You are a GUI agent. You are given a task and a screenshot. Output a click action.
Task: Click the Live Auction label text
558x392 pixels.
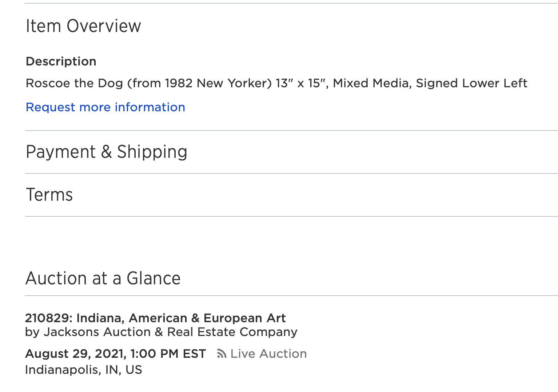tap(268, 354)
